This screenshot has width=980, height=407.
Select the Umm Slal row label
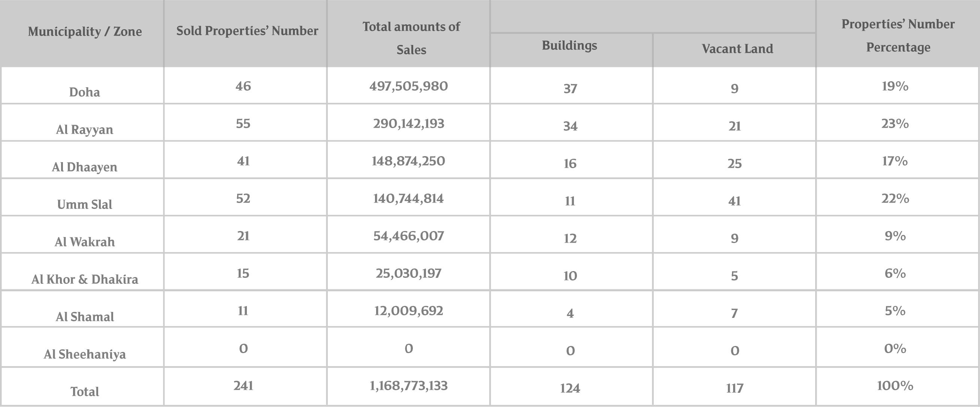coord(84,205)
